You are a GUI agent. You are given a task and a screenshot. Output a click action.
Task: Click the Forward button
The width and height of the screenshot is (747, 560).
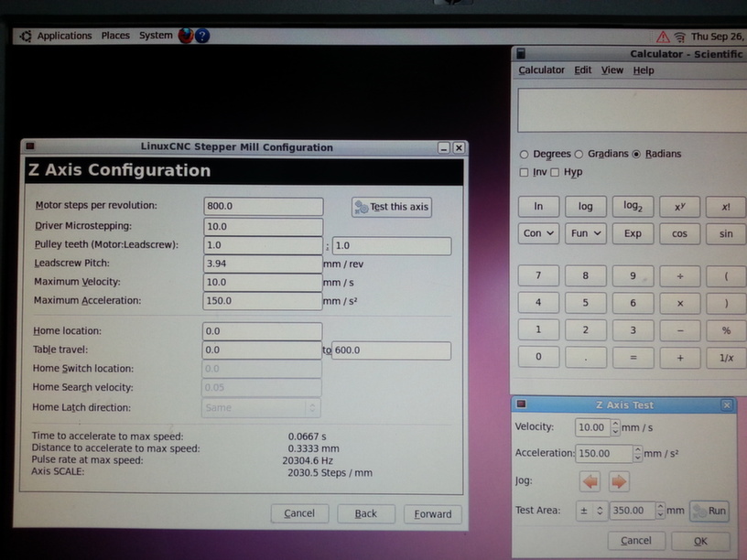[433, 514]
